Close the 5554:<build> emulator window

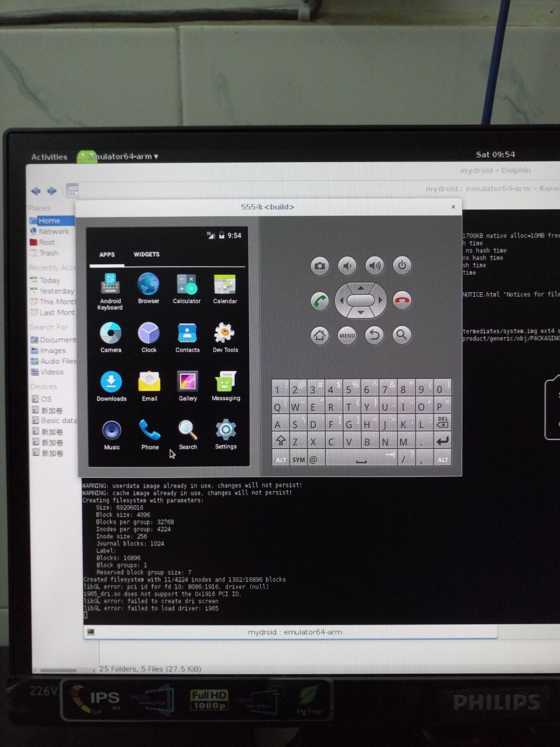point(453,207)
